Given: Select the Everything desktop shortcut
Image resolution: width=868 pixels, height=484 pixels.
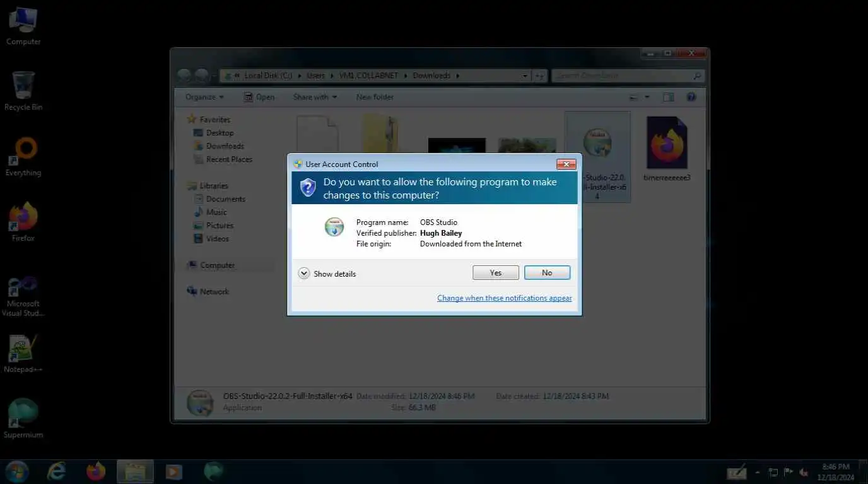Looking at the screenshot, I should (x=23, y=158).
